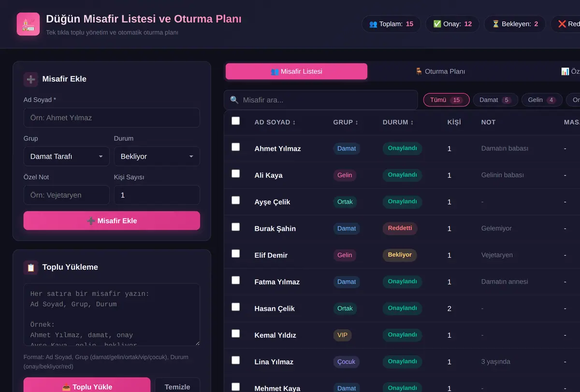Sort table by AD SOYAD column
580x392 pixels.
point(275,122)
